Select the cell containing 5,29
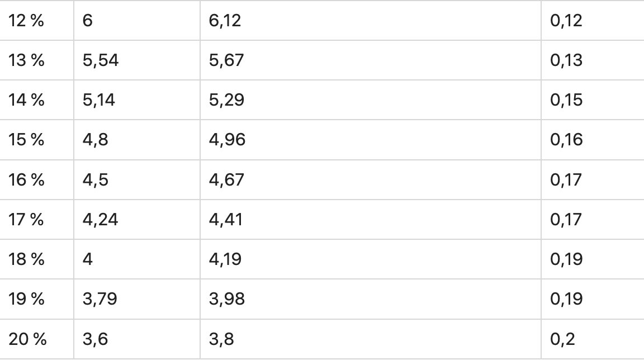This screenshot has width=644, height=360. 226,100
